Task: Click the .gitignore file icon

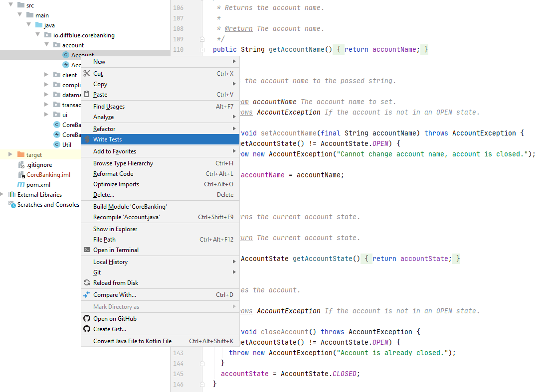Action: coord(21,165)
